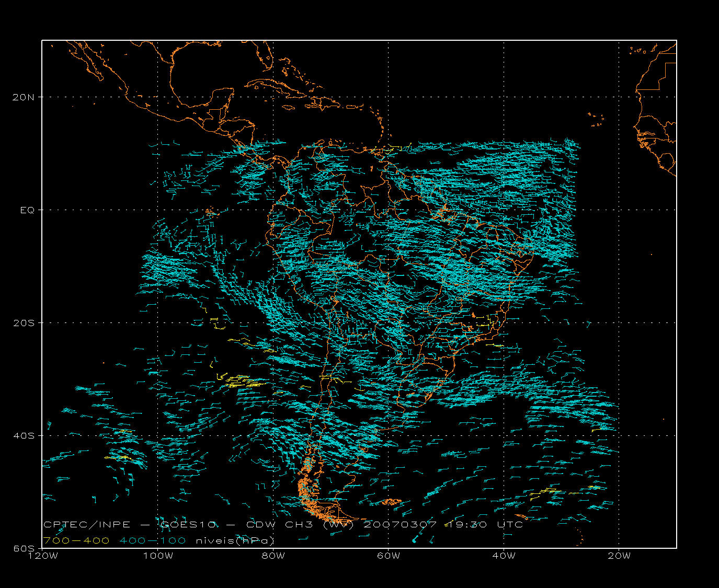Click the niveis(hPa) legend text

click(x=235, y=541)
